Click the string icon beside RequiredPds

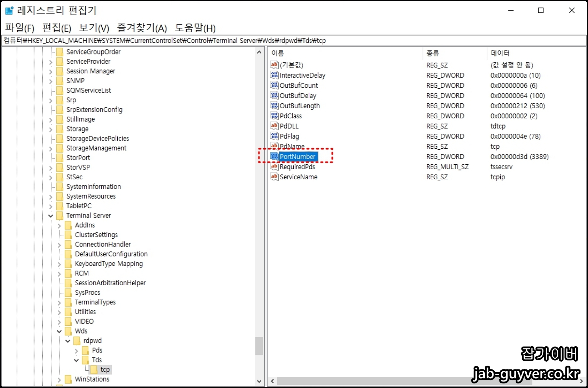pos(274,167)
